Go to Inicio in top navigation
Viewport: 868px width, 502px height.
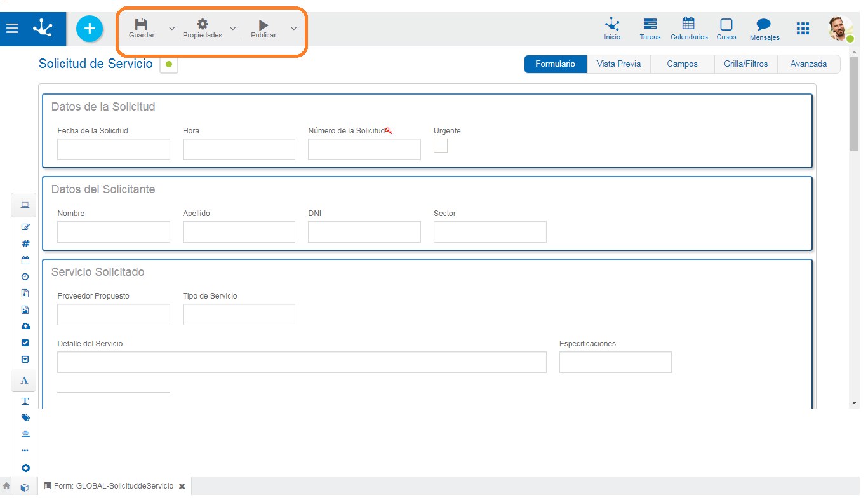coord(612,29)
